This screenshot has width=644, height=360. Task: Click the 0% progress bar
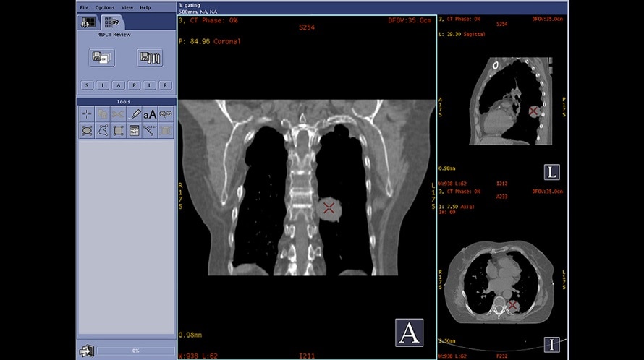(x=135, y=351)
